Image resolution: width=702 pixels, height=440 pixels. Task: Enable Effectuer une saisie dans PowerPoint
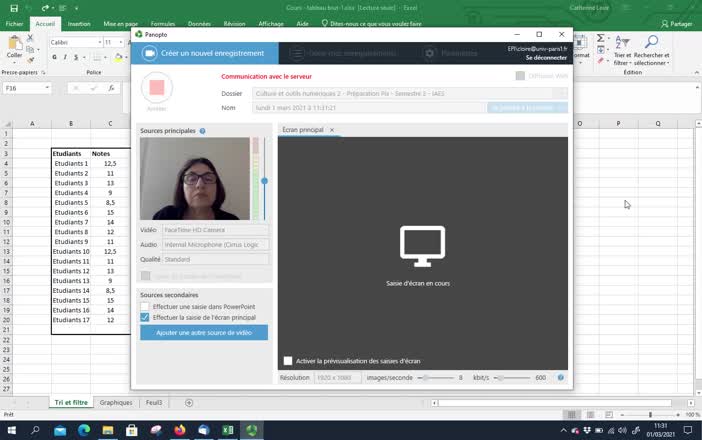pos(145,306)
